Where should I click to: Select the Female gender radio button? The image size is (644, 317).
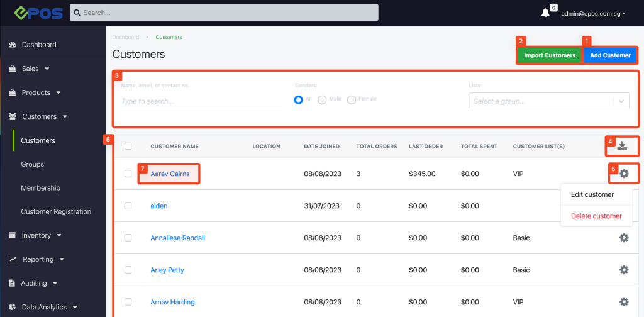pos(352,100)
